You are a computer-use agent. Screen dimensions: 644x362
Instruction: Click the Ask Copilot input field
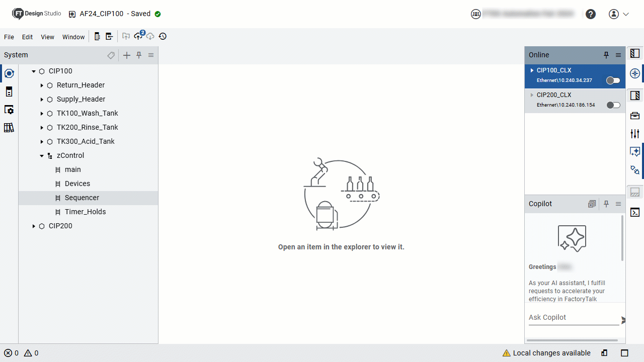pos(569,317)
